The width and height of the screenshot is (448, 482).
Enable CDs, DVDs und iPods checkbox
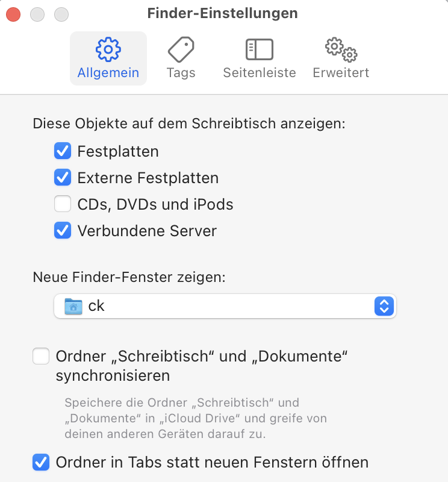pyautogui.click(x=63, y=204)
